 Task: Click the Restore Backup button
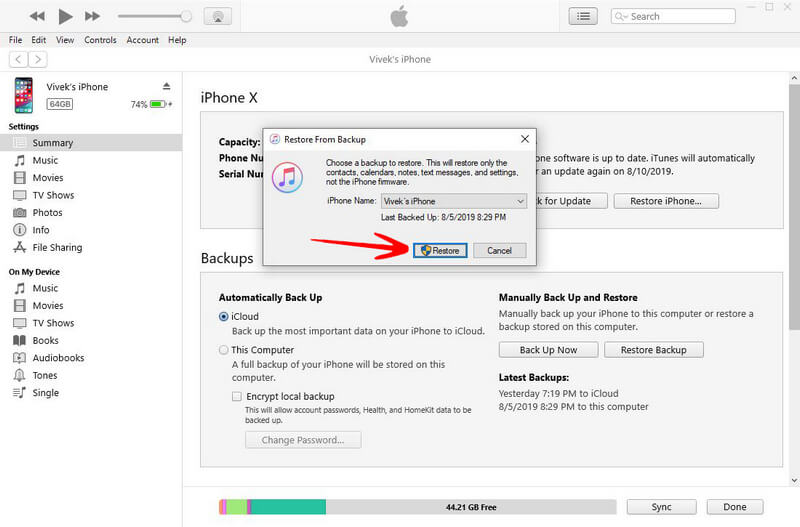(654, 350)
